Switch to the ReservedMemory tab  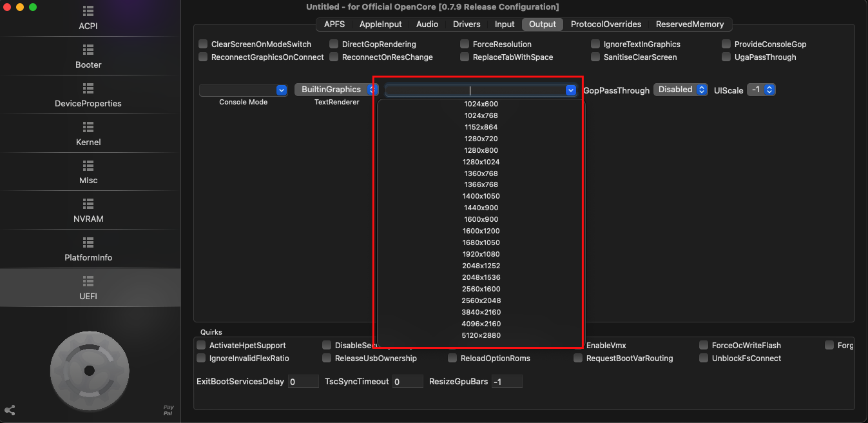click(690, 24)
